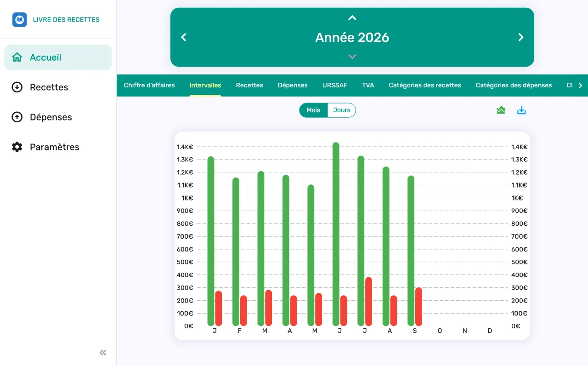
Task: Open the Chiffre d'affaires tab
Action: (x=149, y=85)
